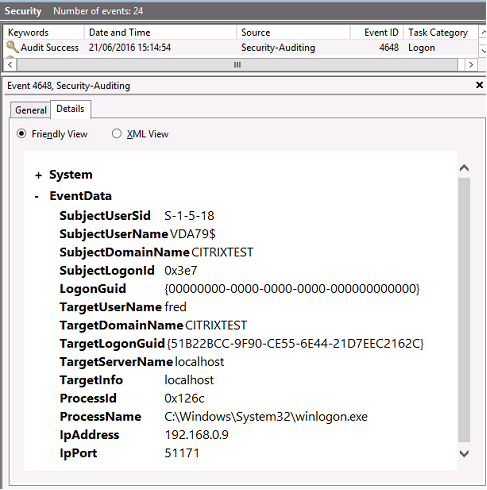The image size is (487, 490).
Task: Sort by Keywords column header
Action: [44, 33]
